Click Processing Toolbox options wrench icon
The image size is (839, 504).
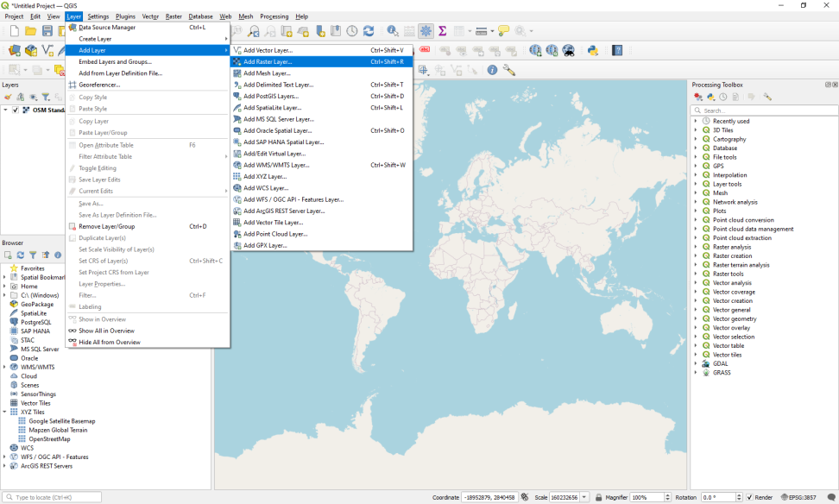[768, 97]
